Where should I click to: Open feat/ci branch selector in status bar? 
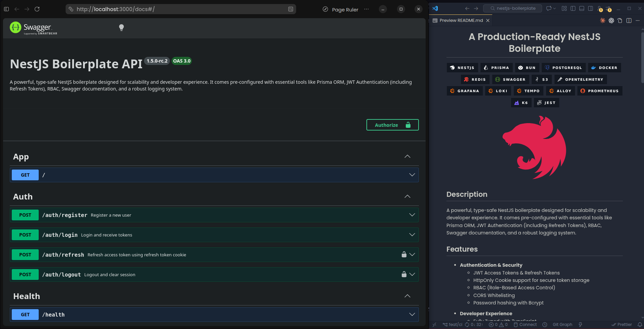(453, 325)
